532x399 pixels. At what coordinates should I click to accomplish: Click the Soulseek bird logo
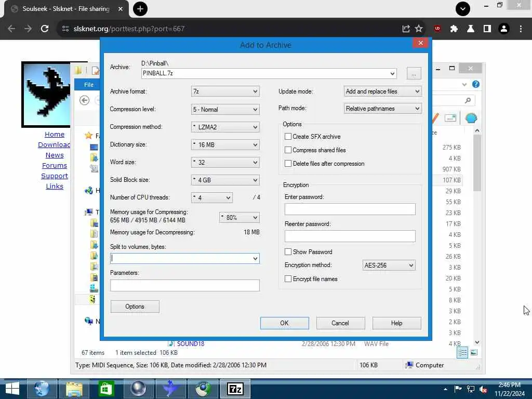pyautogui.click(x=46, y=95)
